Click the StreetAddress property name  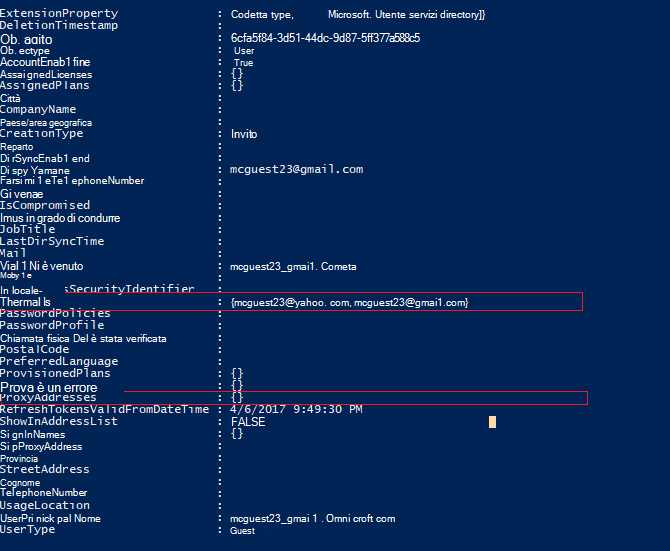click(45, 469)
